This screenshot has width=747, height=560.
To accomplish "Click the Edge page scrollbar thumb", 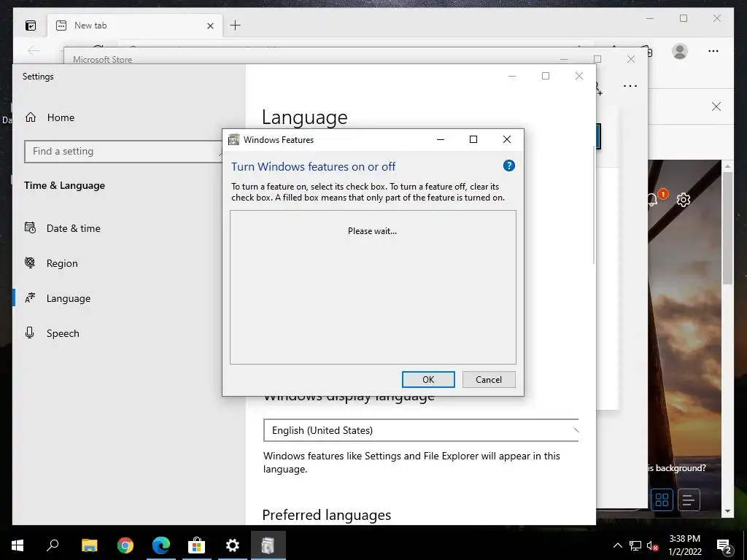I will [x=727, y=228].
